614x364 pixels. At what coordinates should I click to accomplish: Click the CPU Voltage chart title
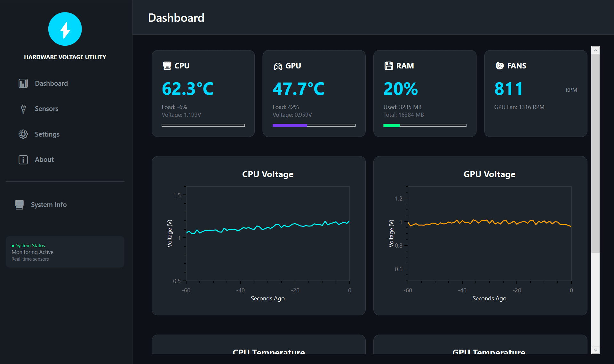click(x=268, y=174)
